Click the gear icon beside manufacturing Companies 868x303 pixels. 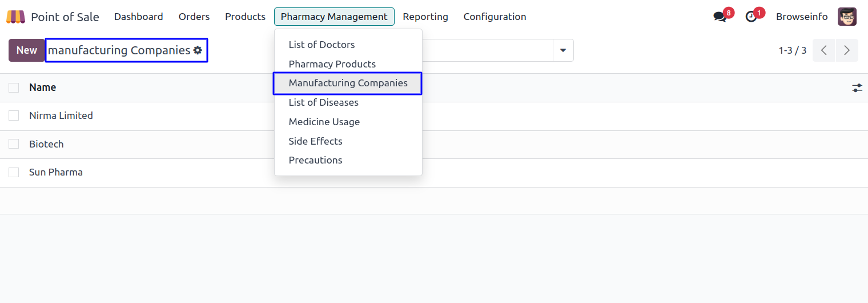click(198, 50)
